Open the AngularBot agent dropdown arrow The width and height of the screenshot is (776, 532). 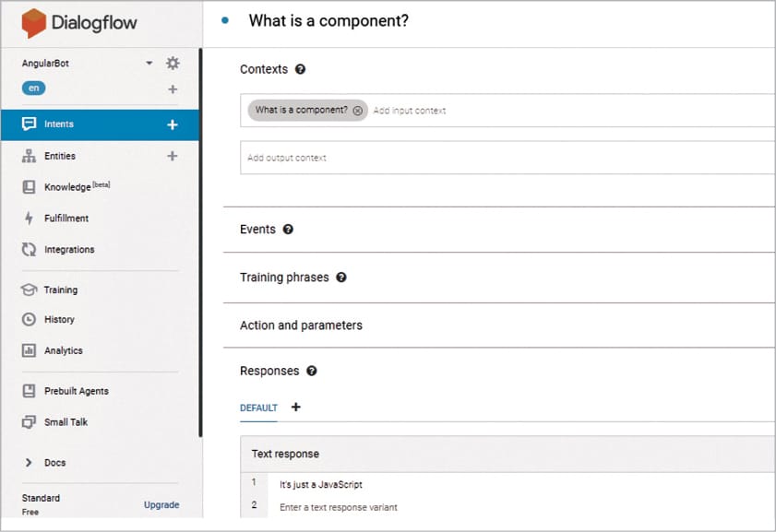(x=149, y=64)
